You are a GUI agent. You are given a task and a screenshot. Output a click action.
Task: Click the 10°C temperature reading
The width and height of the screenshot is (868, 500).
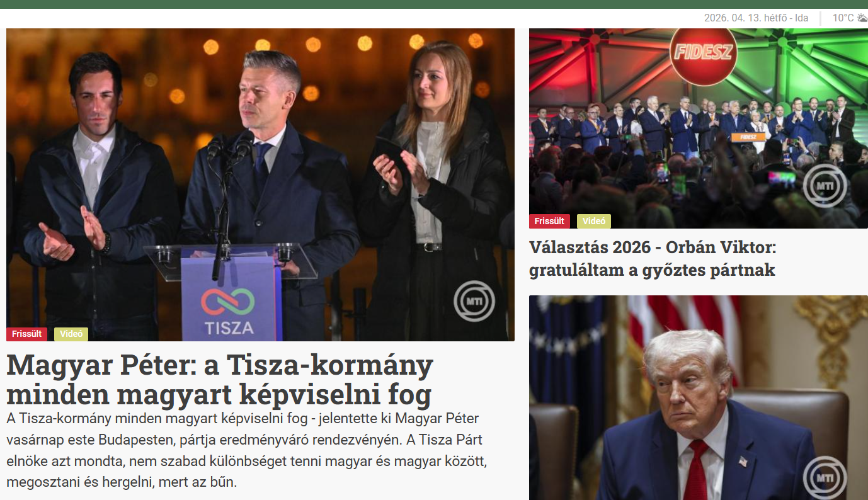pyautogui.click(x=843, y=18)
